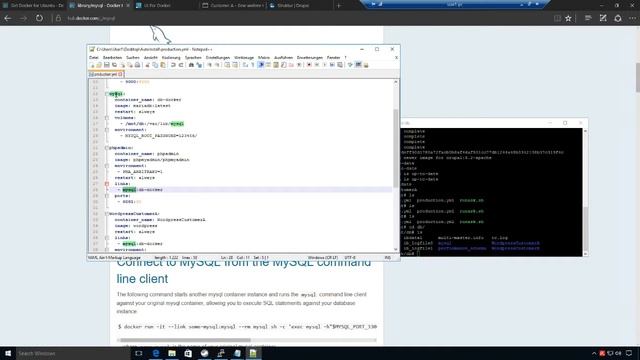Open the Einstellungen menu

pyautogui.click(x=218, y=58)
